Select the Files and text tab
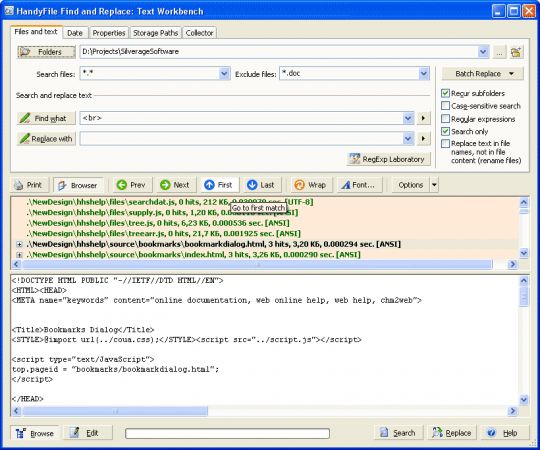540x450 pixels. pos(36,32)
